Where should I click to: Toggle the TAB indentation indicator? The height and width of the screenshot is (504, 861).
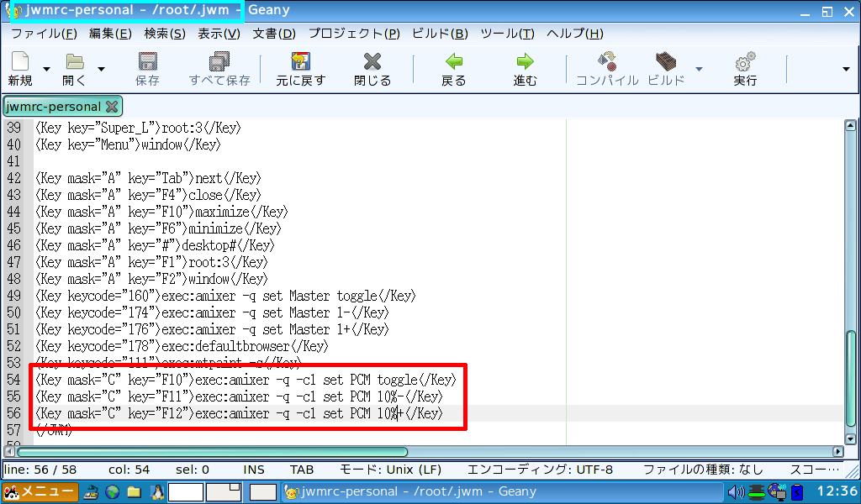301,470
